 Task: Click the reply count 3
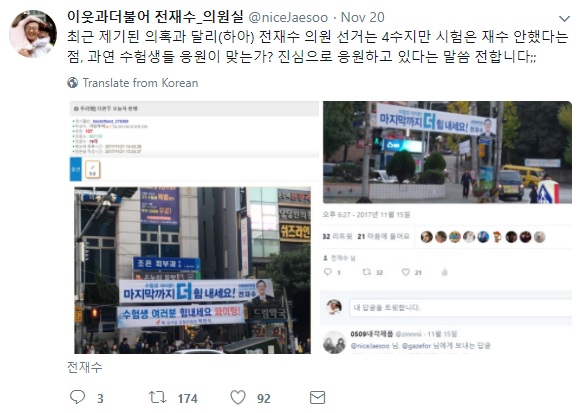[x=100, y=399]
